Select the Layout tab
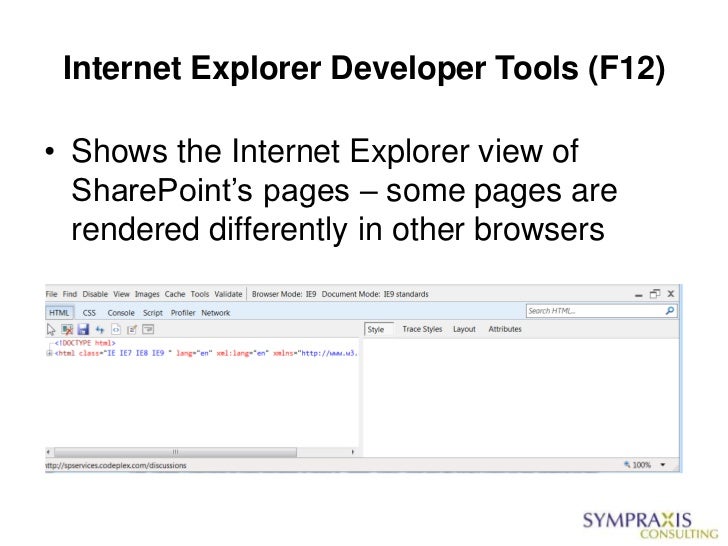The height and width of the screenshot is (546, 728). tap(464, 329)
